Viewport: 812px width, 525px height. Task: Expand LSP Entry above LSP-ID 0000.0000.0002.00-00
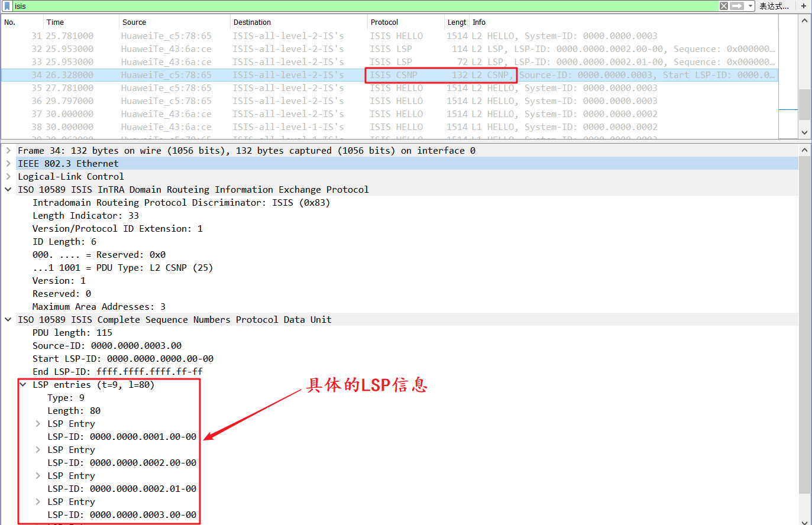pyautogui.click(x=38, y=450)
